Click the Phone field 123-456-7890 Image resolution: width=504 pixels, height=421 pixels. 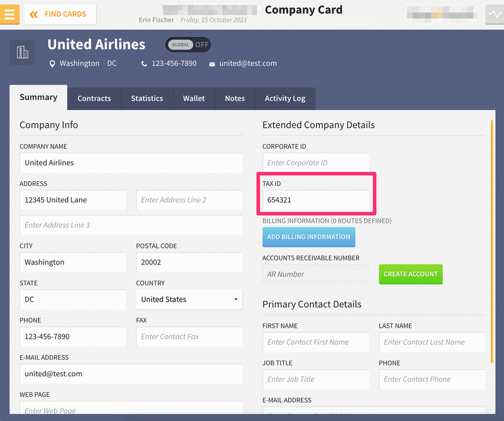[73, 337]
